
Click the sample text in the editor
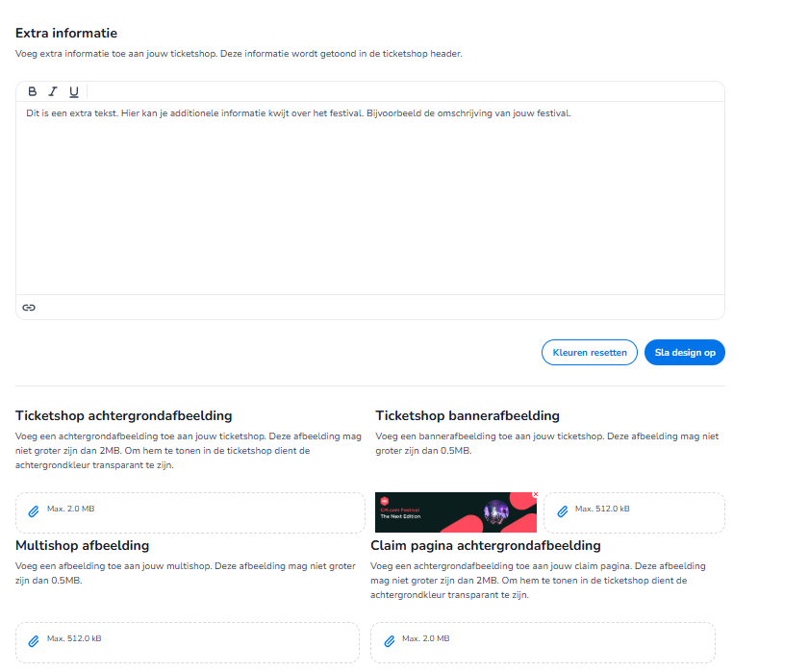point(298,113)
